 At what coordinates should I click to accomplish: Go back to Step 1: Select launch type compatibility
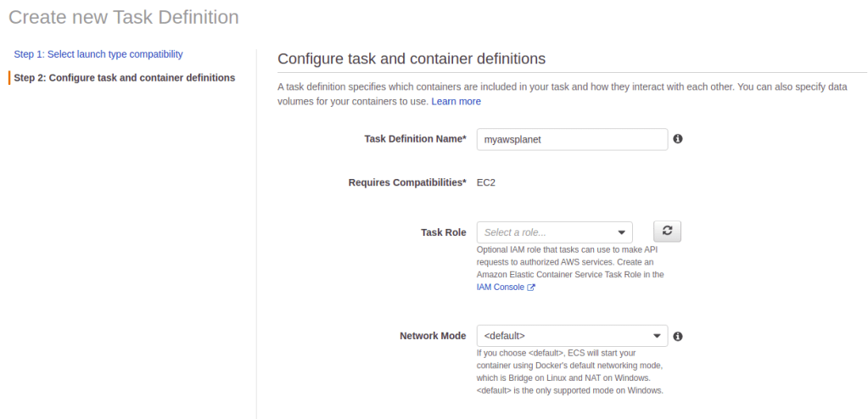pos(98,54)
